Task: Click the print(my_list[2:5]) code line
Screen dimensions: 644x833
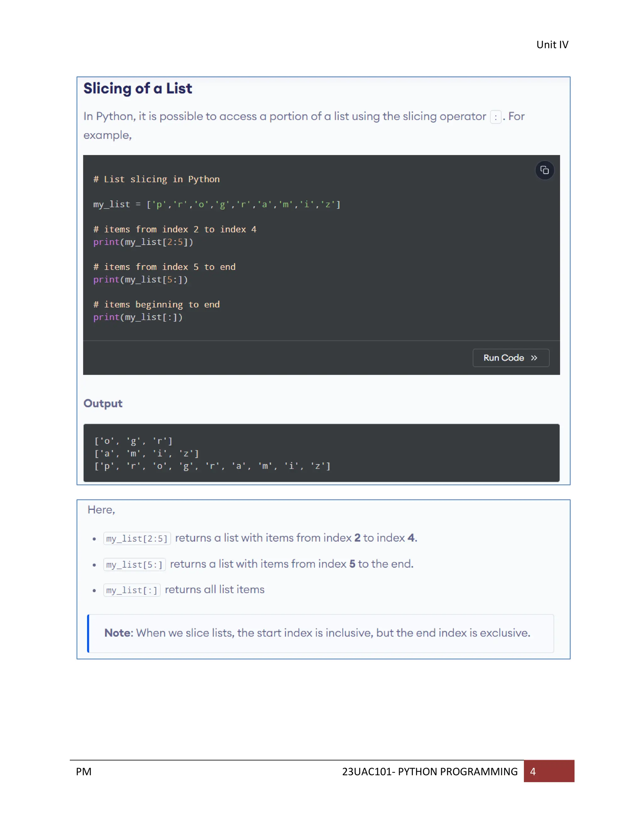Action: click(143, 242)
